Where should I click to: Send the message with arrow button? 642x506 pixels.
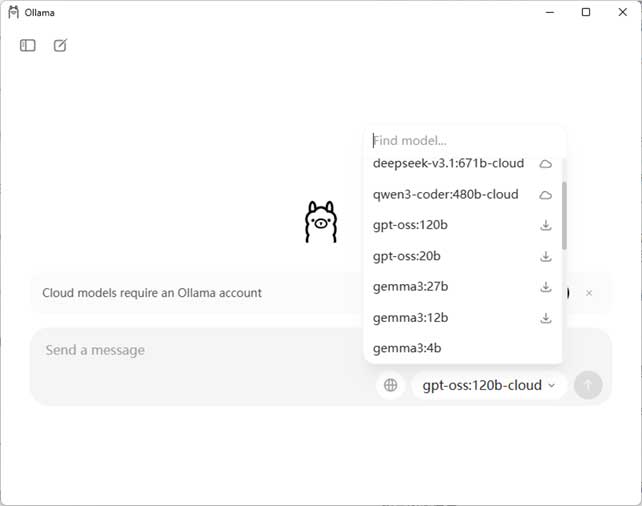click(588, 385)
